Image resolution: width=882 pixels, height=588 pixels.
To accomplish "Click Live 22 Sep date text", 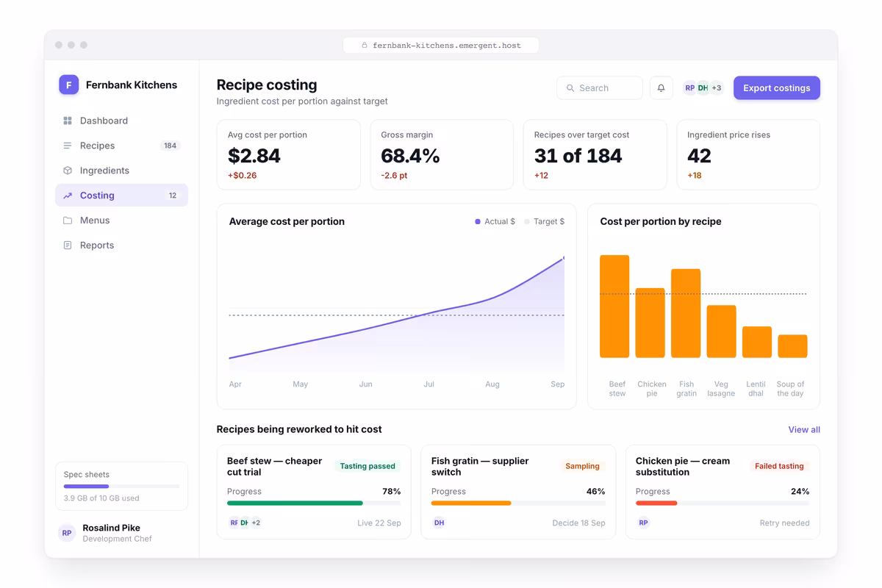I will point(379,523).
